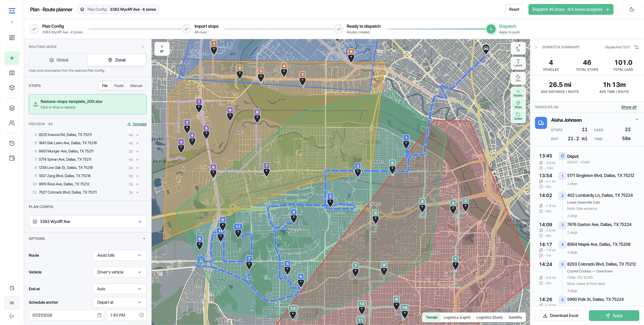Click the Download Excel button

560,315
